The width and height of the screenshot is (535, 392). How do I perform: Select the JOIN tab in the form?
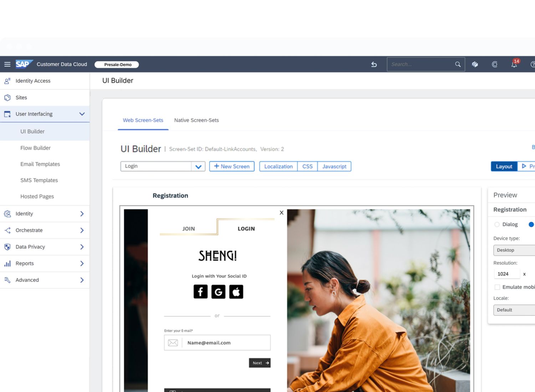[x=188, y=229]
